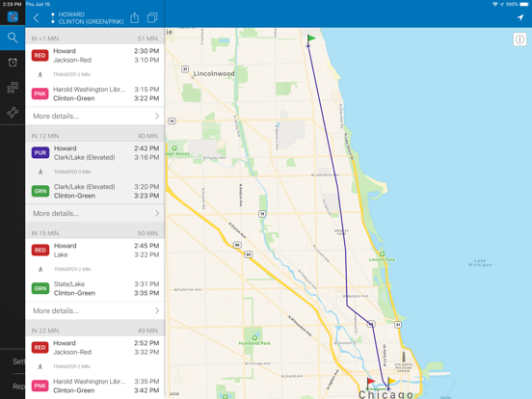Tap Howard to Jackson-Red 2:30 PM row

pyautogui.click(x=95, y=55)
